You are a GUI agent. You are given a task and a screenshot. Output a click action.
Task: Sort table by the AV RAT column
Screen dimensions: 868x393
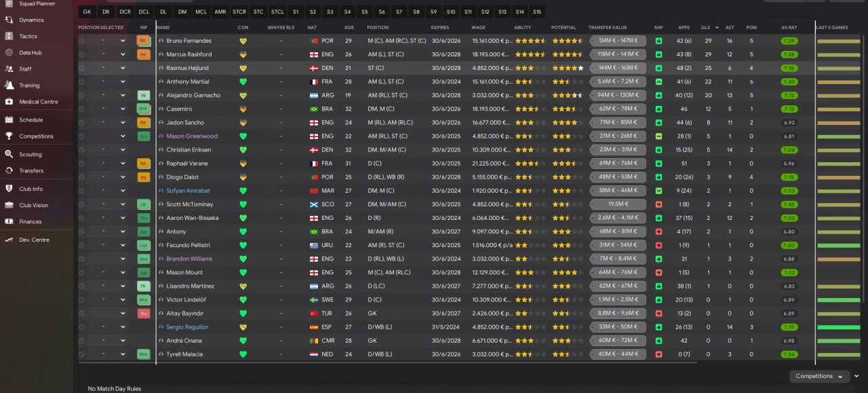[x=789, y=28]
